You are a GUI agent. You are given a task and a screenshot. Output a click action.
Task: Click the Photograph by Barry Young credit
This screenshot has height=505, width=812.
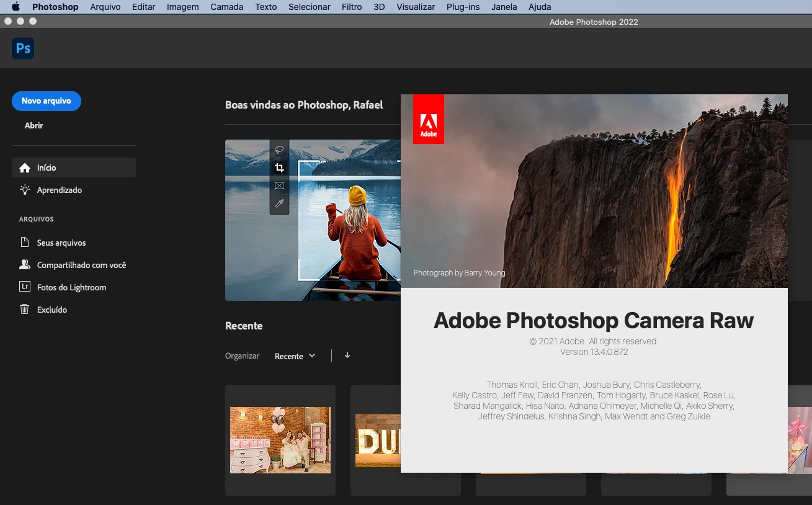(460, 273)
